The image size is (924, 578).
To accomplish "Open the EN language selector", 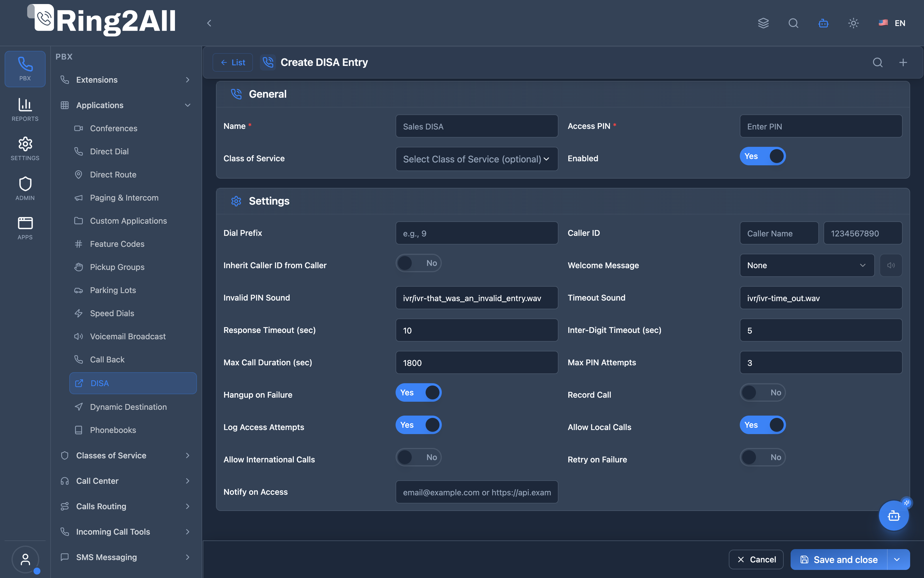I will pyautogui.click(x=892, y=23).
